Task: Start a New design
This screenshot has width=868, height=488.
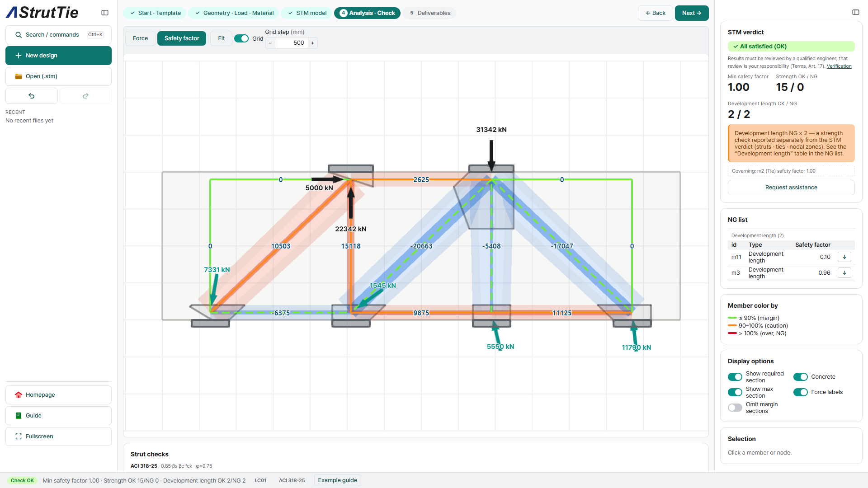Action: 58,56
